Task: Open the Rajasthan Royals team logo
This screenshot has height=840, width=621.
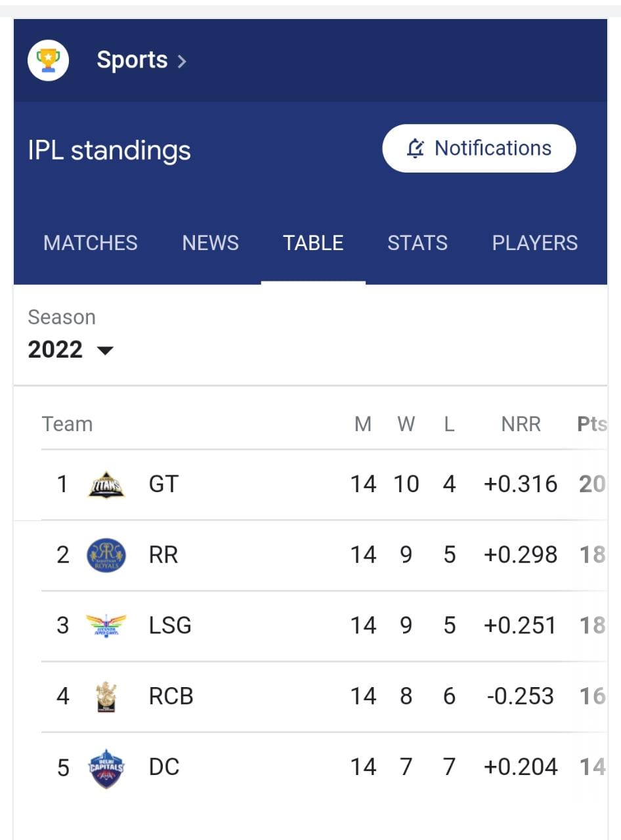Action: [106, 555]
